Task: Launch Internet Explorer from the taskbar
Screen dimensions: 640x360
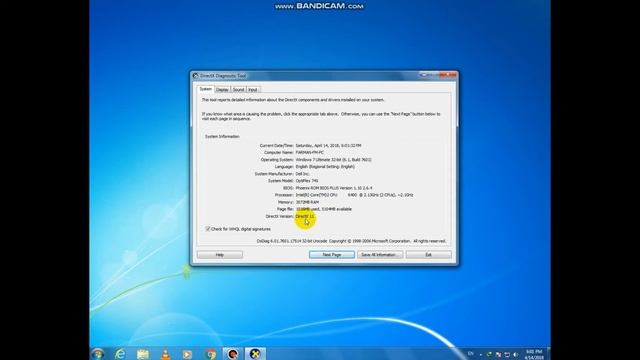Action: point(120,354)
